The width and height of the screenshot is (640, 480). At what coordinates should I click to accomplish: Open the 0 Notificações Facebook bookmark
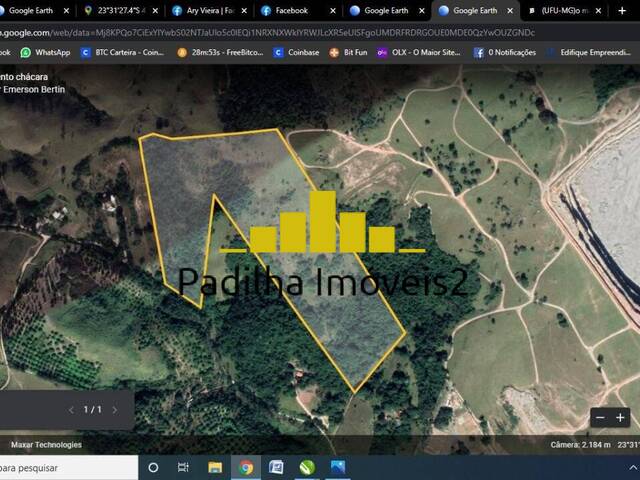click(x=505, y=52)
